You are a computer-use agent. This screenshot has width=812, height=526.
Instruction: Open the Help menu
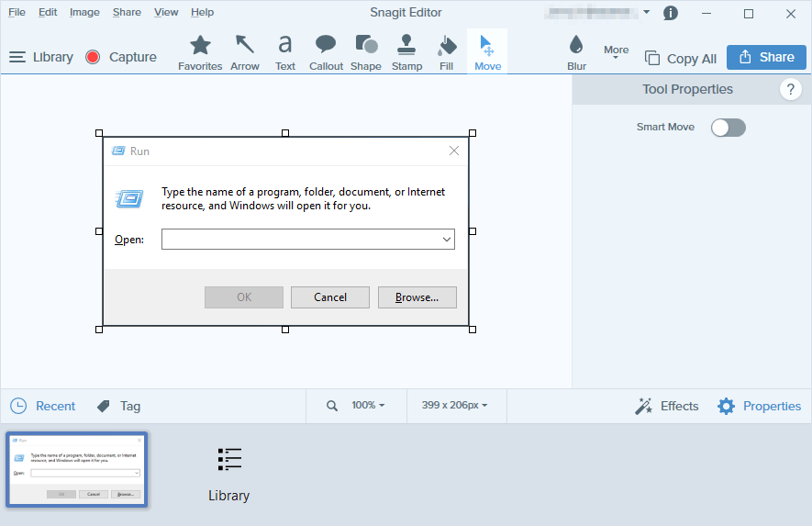point(202,12)
